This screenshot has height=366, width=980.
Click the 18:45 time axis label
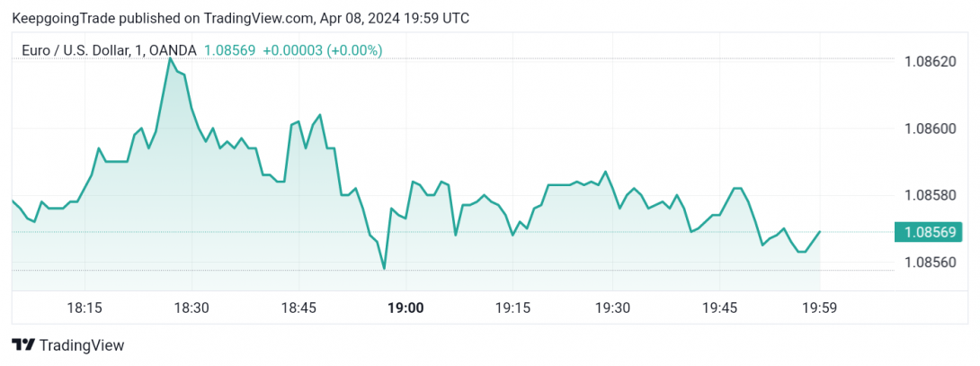298,308
